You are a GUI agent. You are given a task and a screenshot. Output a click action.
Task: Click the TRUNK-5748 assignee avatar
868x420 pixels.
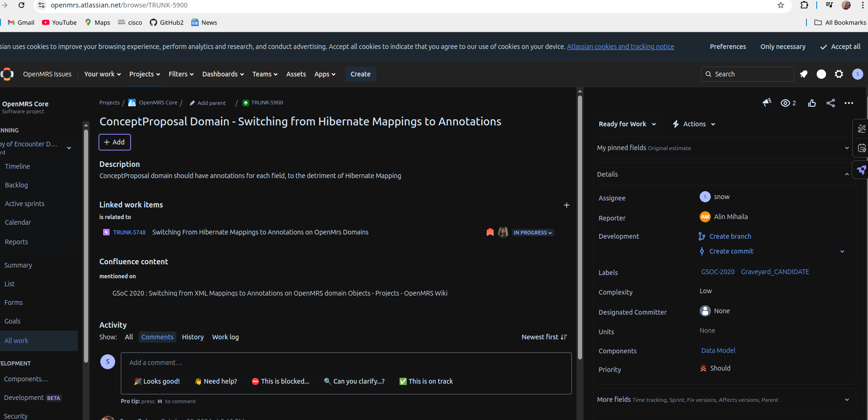503,232
